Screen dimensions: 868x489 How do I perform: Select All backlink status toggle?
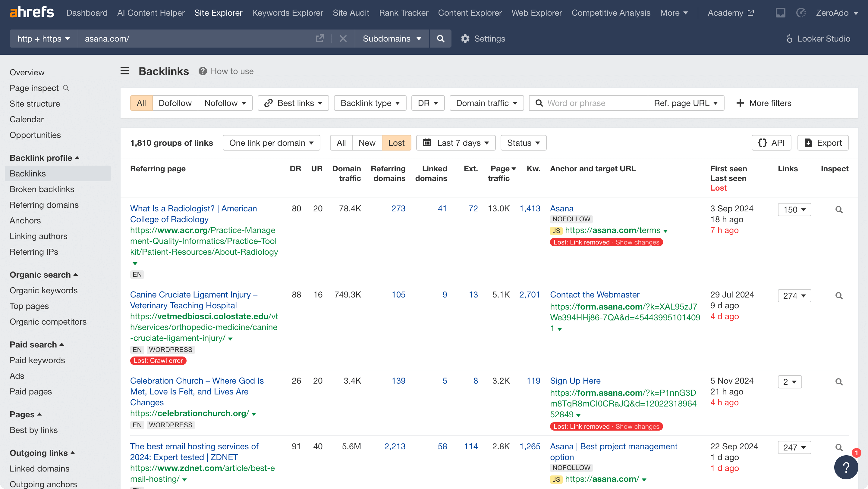(341, 143)
